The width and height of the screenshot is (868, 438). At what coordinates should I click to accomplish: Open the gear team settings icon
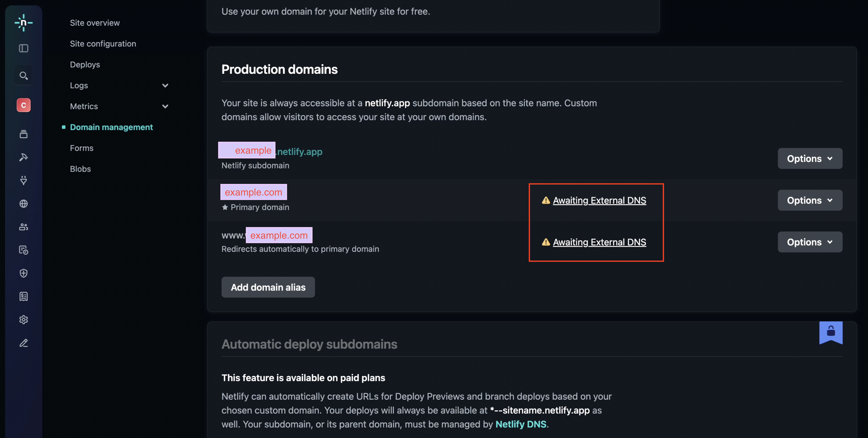(24, 319)
